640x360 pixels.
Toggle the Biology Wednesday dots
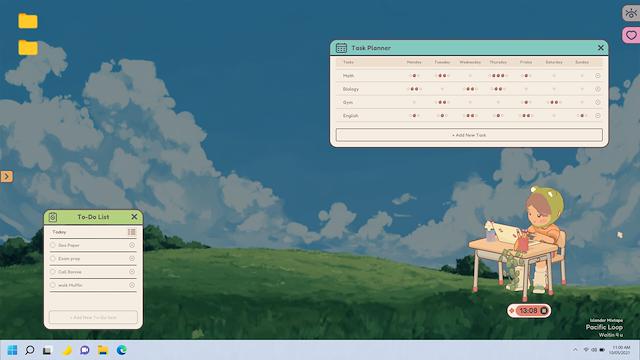pyautogui.click(x=470, y=89)
